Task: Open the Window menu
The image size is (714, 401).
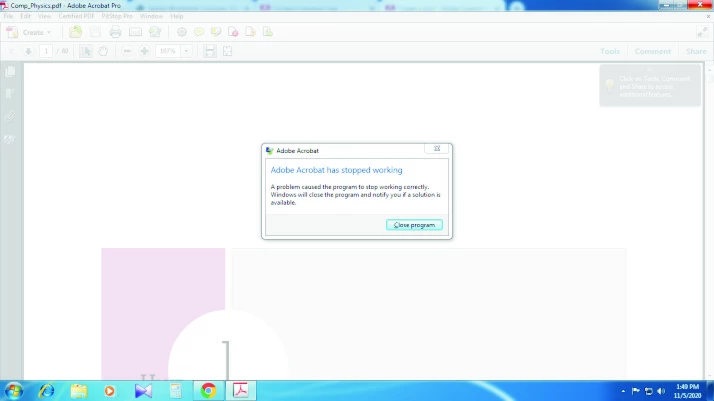Action: pos(151,16)
